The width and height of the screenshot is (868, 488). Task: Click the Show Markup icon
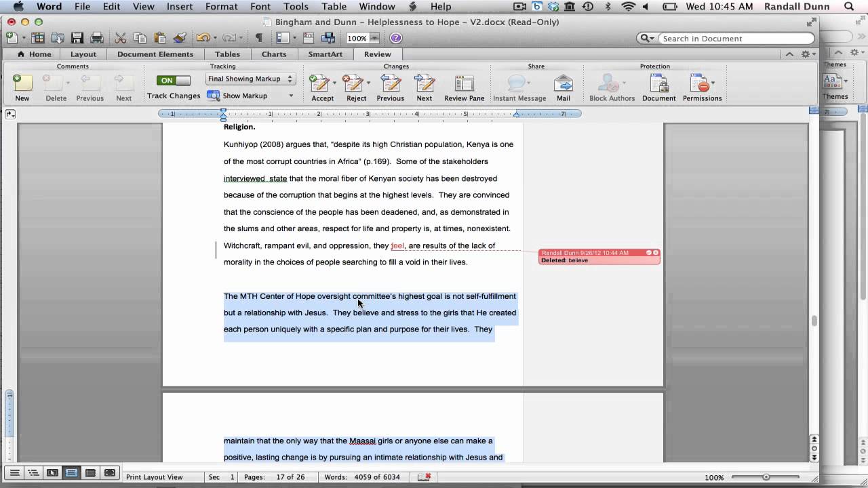coord(214,96)
